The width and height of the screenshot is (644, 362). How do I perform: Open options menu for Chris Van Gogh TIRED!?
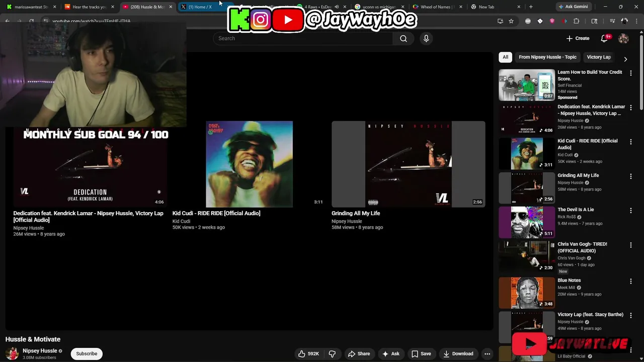pos(630,245)
